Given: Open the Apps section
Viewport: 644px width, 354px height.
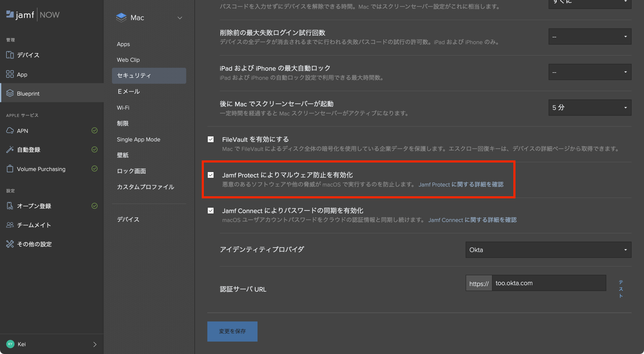Looking at the screenshot, I should tap(123, 44).
